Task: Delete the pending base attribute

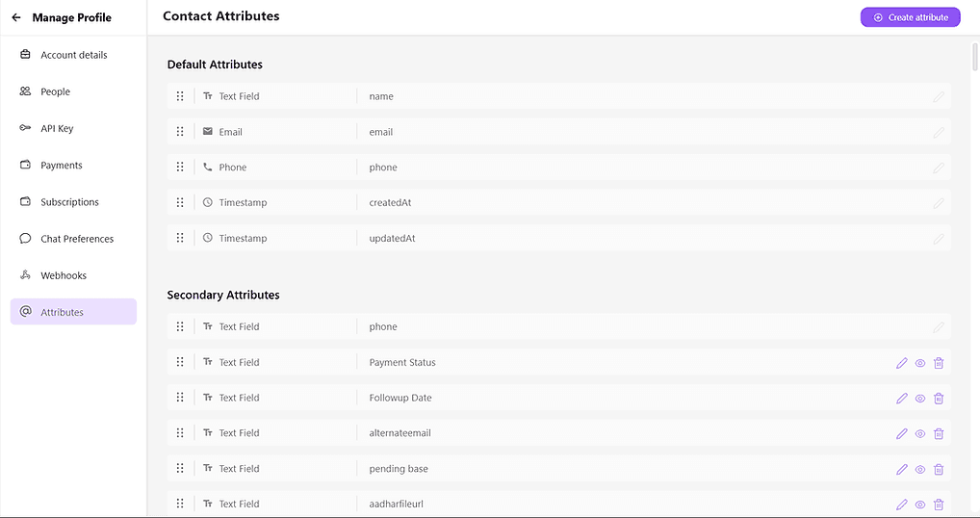Action: pyautogui.click(x=939, y=469)
